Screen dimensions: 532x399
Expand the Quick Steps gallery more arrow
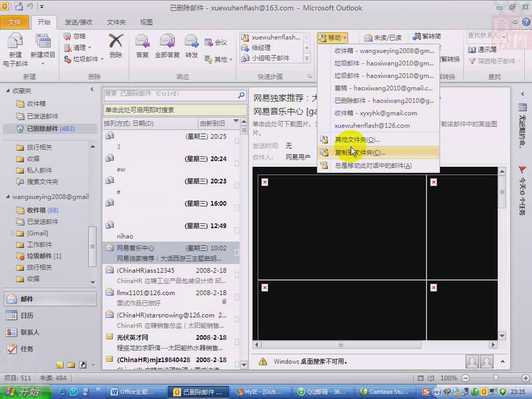click(x=307, y=58)
